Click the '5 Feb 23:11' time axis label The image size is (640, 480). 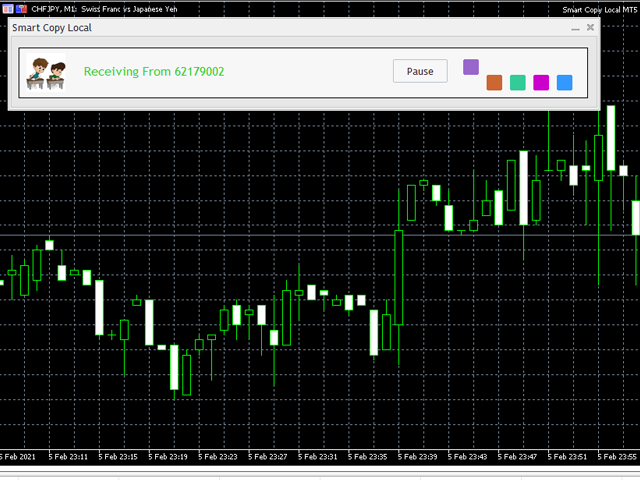pyautogui.click(x=68, y=457)
